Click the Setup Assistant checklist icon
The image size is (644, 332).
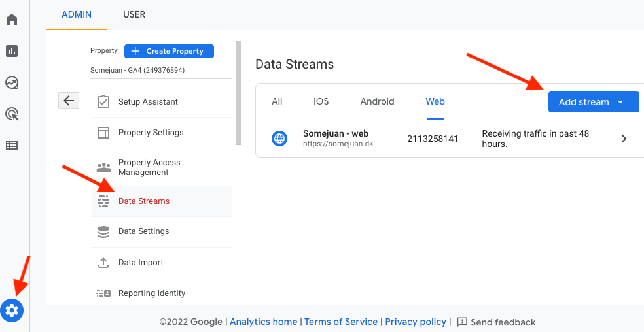pos(103,101)
